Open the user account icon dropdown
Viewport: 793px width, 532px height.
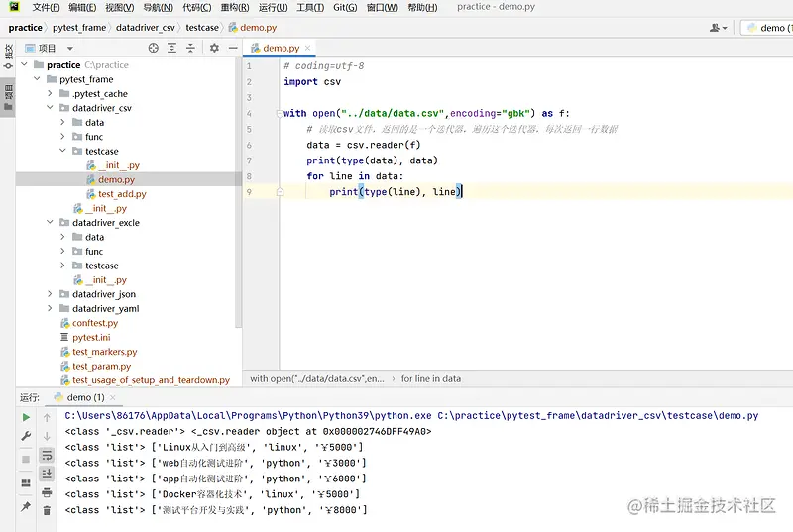click(718, 28)
